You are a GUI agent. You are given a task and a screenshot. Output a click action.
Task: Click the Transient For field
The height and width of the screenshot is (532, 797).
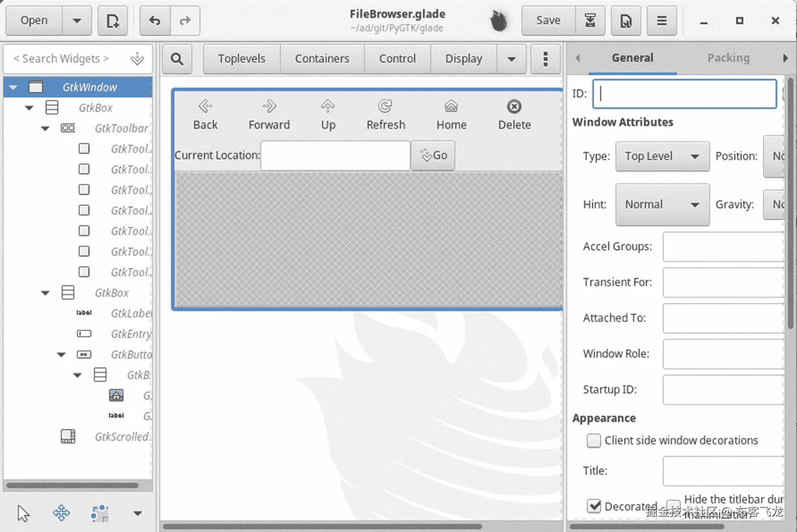pyautogui.click(x=723, y=282)
